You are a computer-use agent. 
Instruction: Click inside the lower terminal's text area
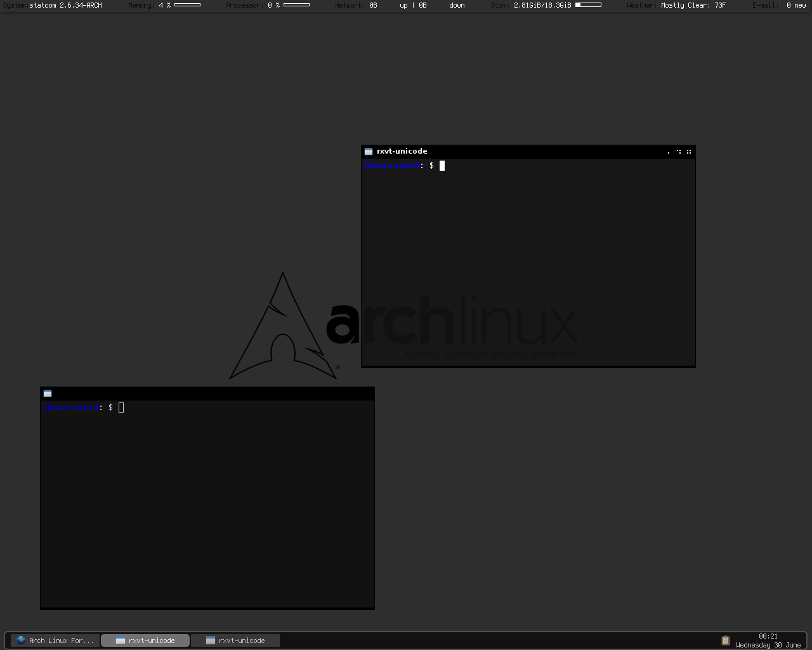pyautogui.click(x=207, y=504)
